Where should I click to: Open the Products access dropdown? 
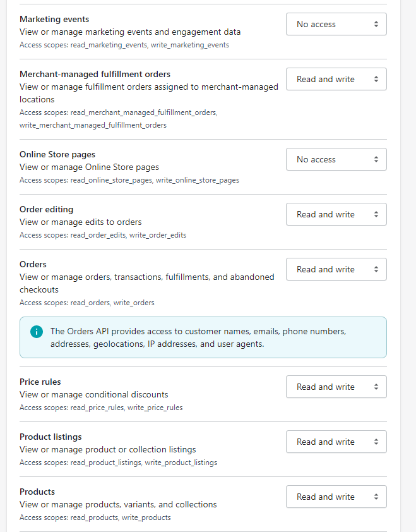pos(336,497)
